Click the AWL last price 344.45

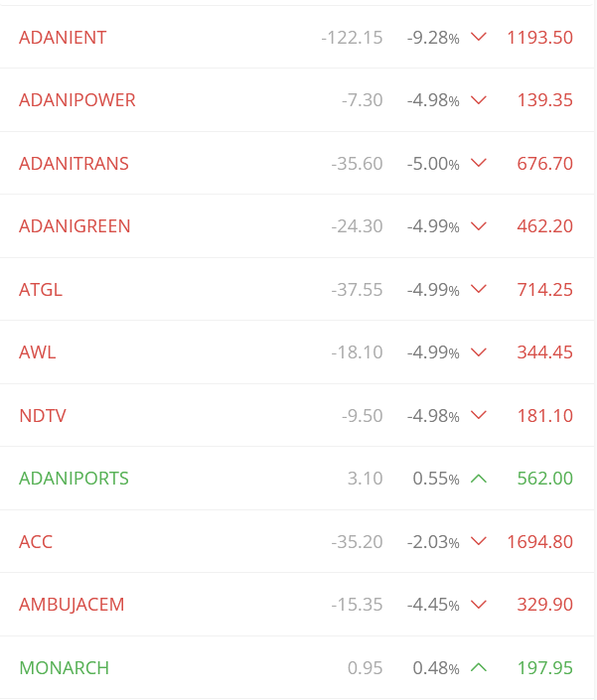tap(544, 352)
